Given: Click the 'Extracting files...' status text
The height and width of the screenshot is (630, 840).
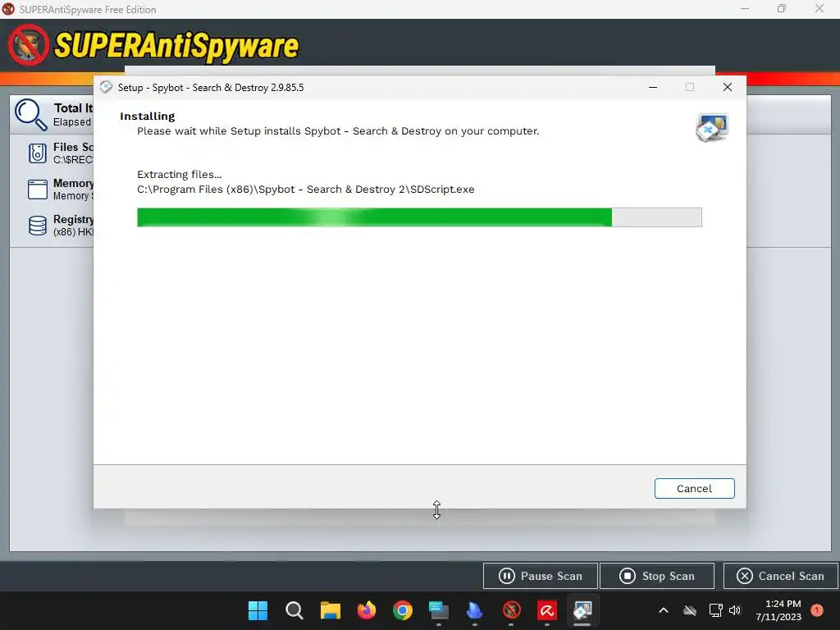Looking at the screenshot, I should pyautogui.click(x=180, y=174).
